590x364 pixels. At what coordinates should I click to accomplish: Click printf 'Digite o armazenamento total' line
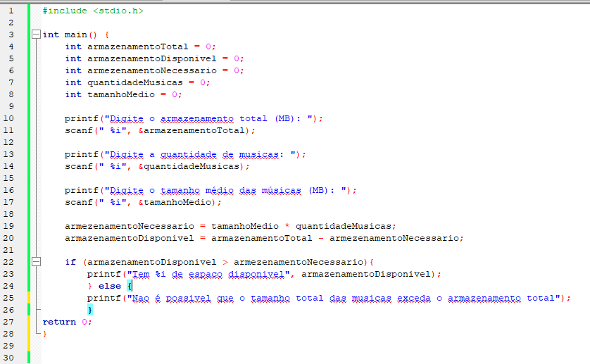(194, 118)
